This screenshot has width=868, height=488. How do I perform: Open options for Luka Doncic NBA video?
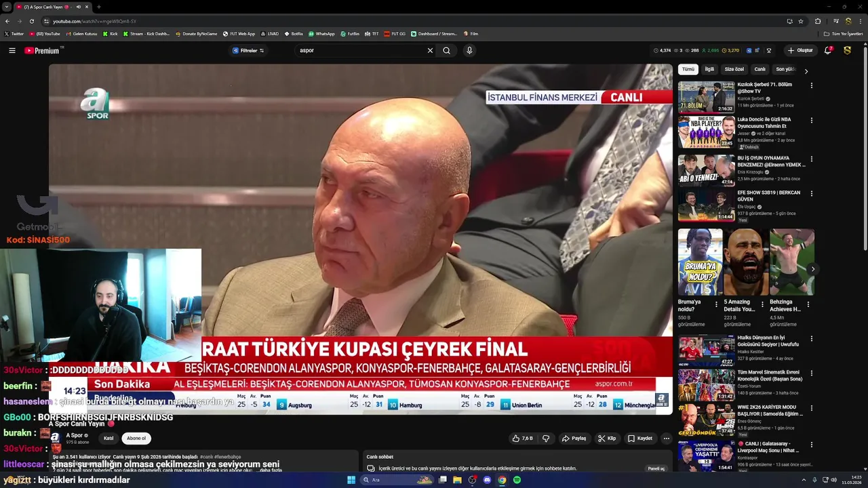coord(811,120)
